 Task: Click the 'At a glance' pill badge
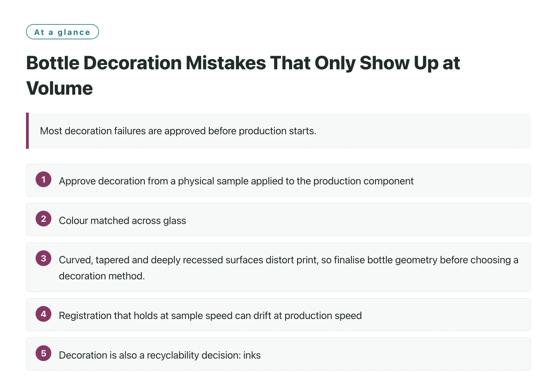[x=63, y=32]
